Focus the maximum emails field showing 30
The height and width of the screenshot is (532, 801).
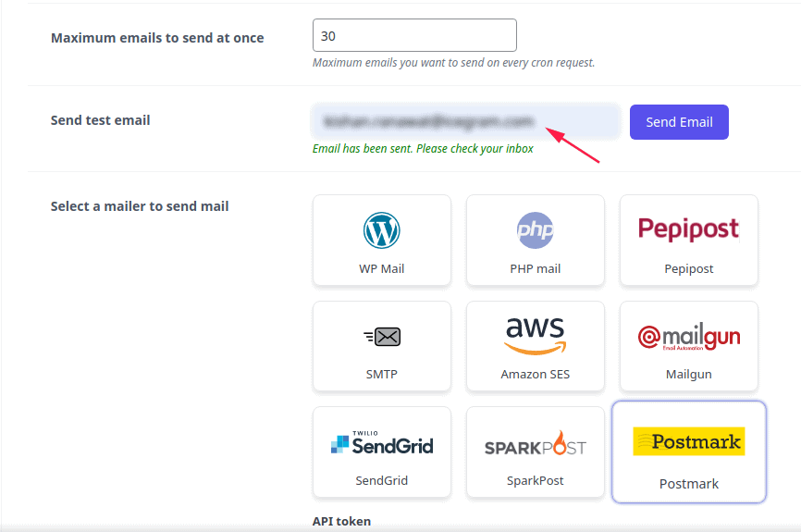pyautogui.click(x=414, y=35)
